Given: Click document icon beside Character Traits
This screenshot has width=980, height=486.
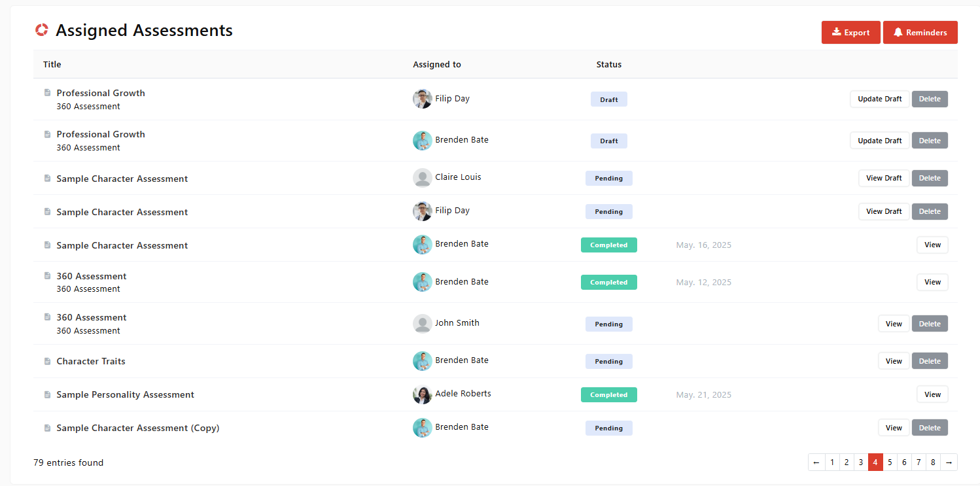Looking at the screenshot, I should pyautogui.click(x=47, y=361).
